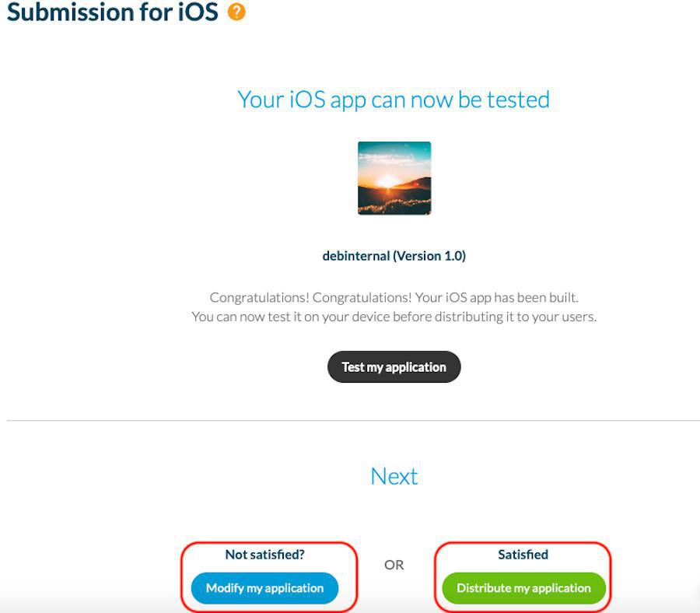The image size is (700, 613).
Task: Click the (Version 1.0) label
Action: pos(429,255)
